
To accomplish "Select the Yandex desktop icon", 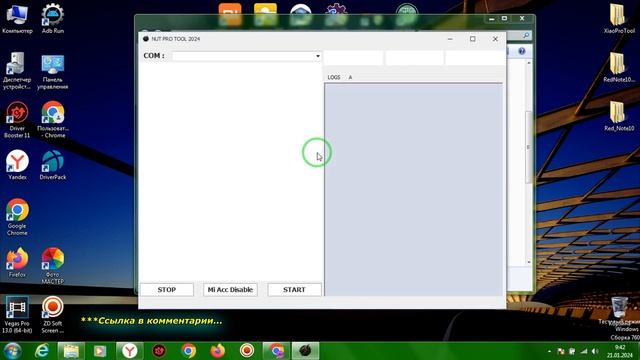I will click(x=17, y=165).
